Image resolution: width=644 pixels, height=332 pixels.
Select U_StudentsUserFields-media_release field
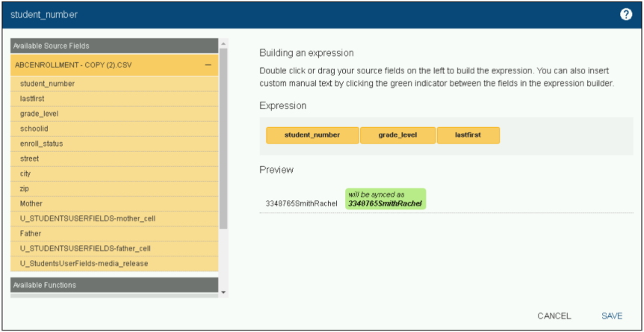84,263
